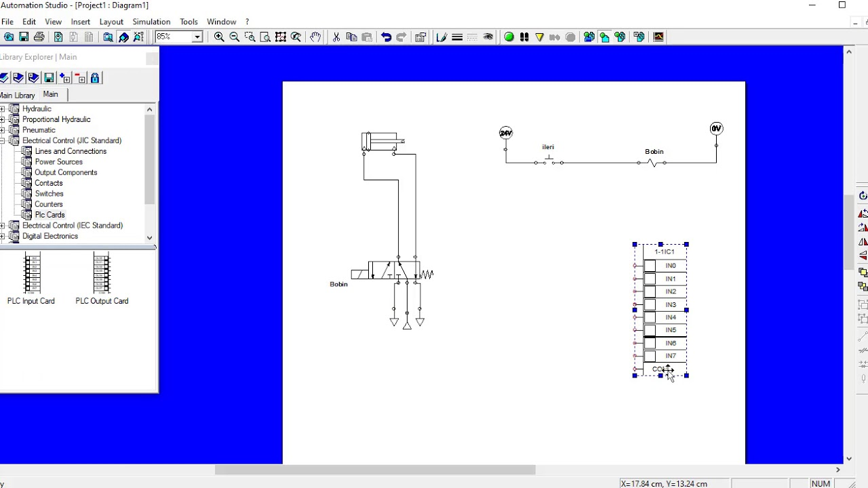Click the remove library category icon
The image size is (868, 488).
[x=79, y=78]
